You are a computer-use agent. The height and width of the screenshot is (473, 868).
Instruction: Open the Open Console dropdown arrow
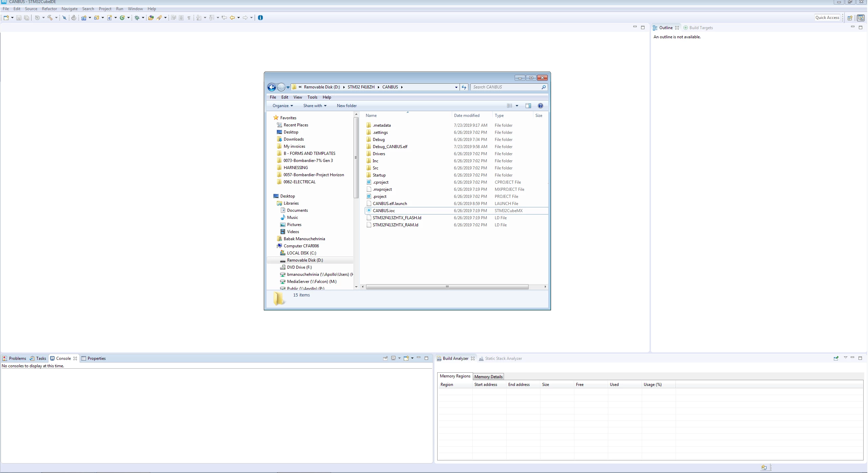point(412,358)
